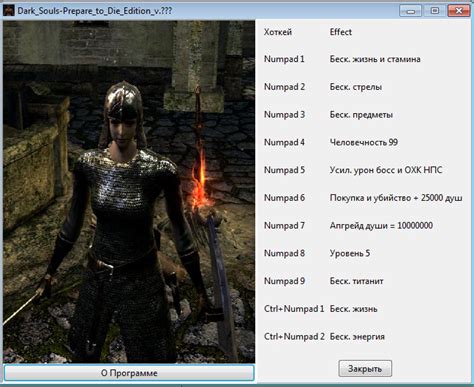Viewport: 474px width, 387px height.
Task: Click the text Беск. жизнь и стамина
Action: tap(375, 59)
